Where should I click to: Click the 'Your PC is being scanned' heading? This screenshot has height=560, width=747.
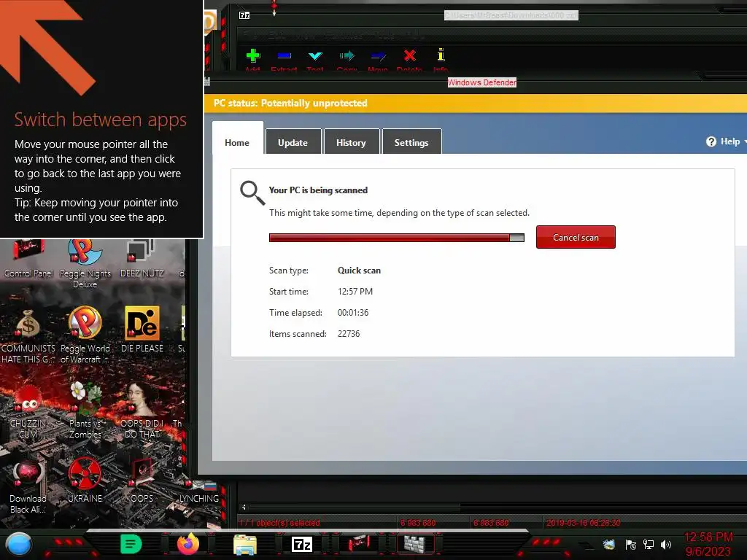point(318,190)
